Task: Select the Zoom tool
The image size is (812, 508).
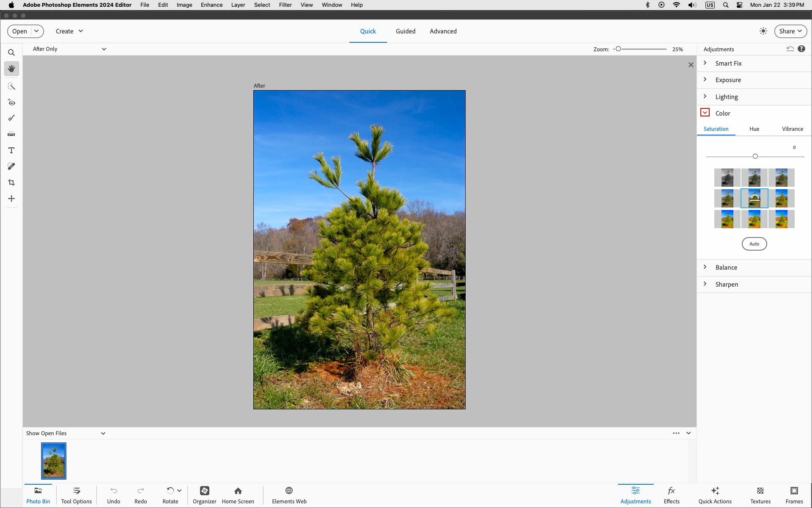Action: [x=11, y=52]
